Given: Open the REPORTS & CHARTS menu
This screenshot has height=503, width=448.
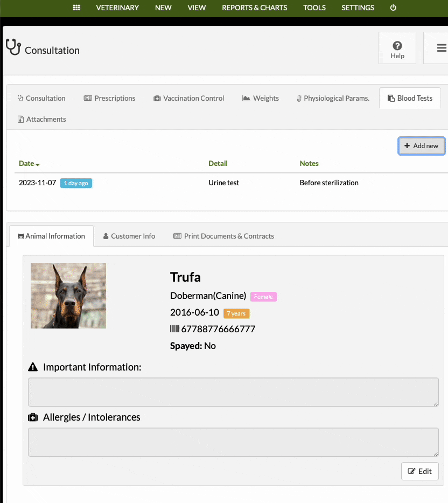Looking at the screenshot, I should point(254,8).
